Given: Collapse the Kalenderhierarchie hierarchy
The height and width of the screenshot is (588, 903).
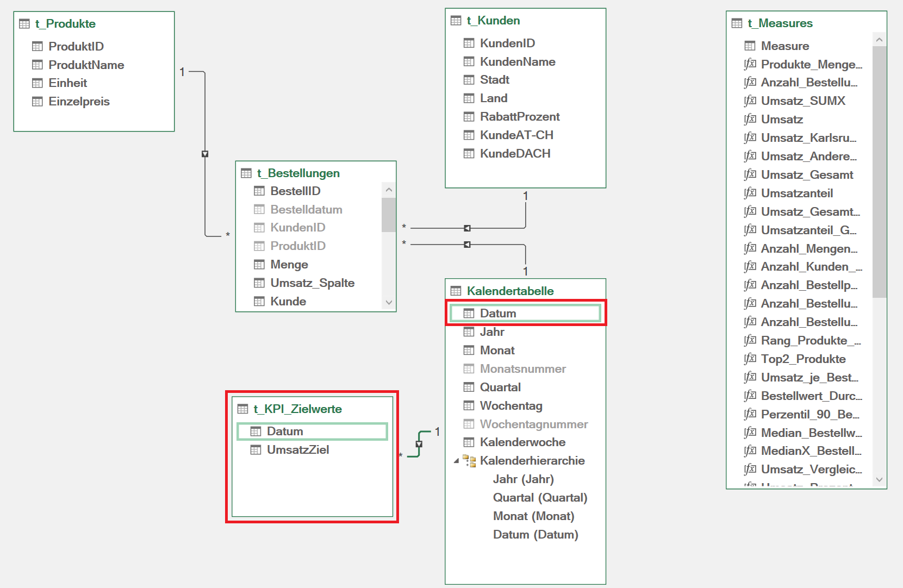Looking at the screenshot, I should [456, 461].
